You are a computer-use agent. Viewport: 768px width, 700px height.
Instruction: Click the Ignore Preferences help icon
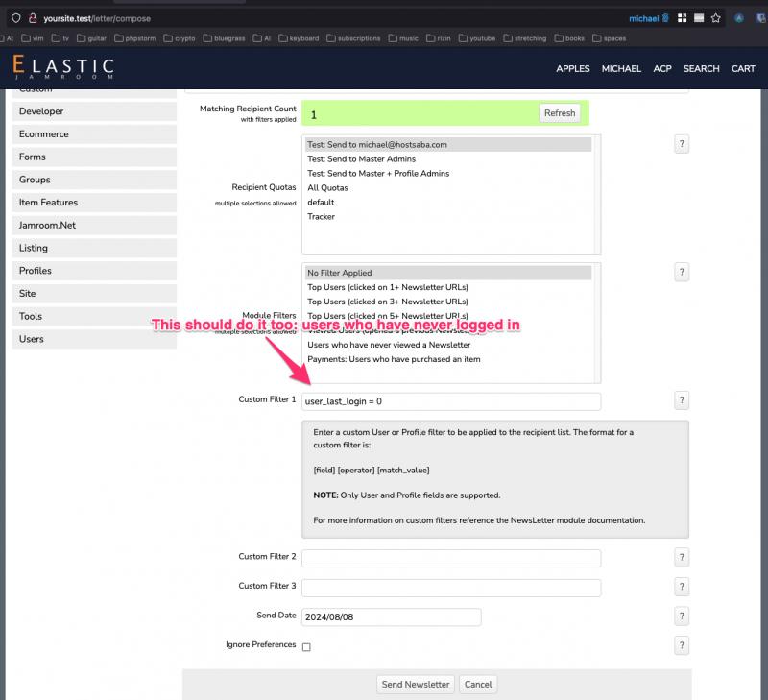[682, 646]
